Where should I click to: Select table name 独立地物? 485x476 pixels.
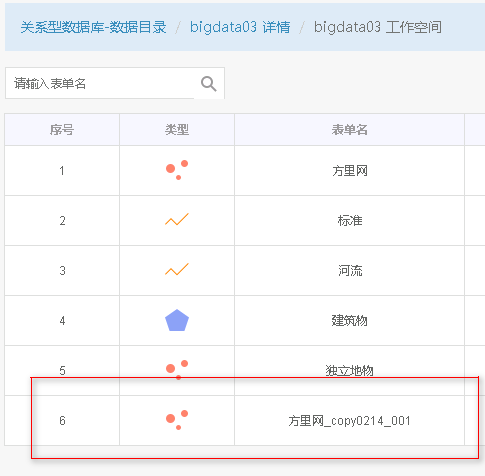click(349, 371)
